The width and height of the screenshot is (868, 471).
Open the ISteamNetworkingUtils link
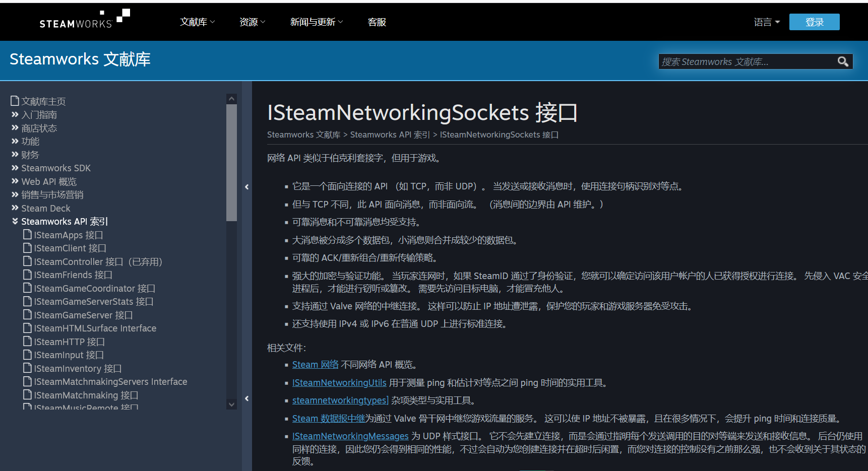(x=339, y=382)
